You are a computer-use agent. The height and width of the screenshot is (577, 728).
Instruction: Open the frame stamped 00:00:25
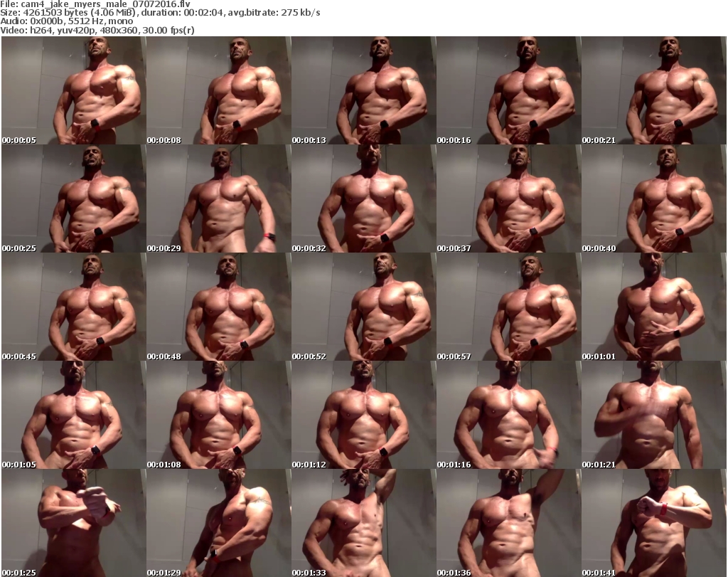74,198
